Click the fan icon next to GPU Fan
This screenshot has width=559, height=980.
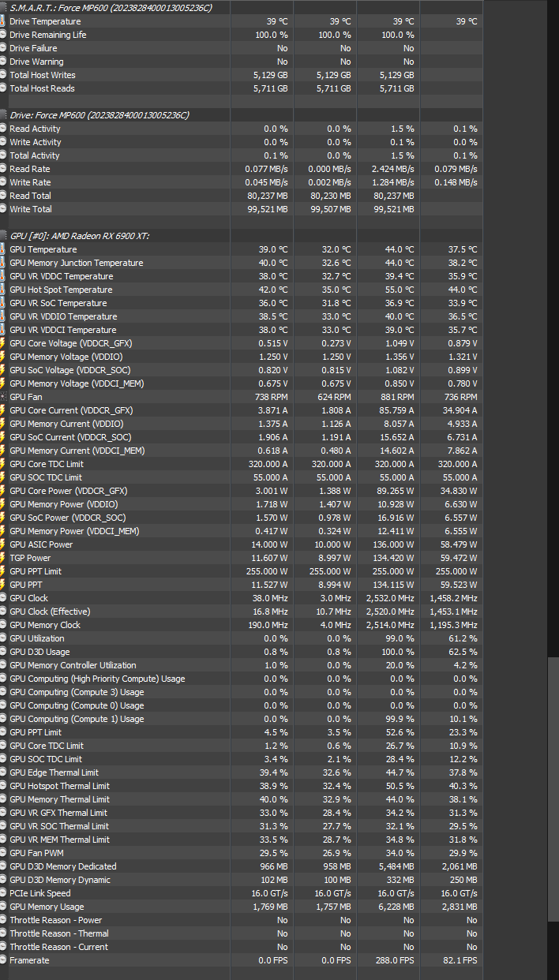point(3,397)
